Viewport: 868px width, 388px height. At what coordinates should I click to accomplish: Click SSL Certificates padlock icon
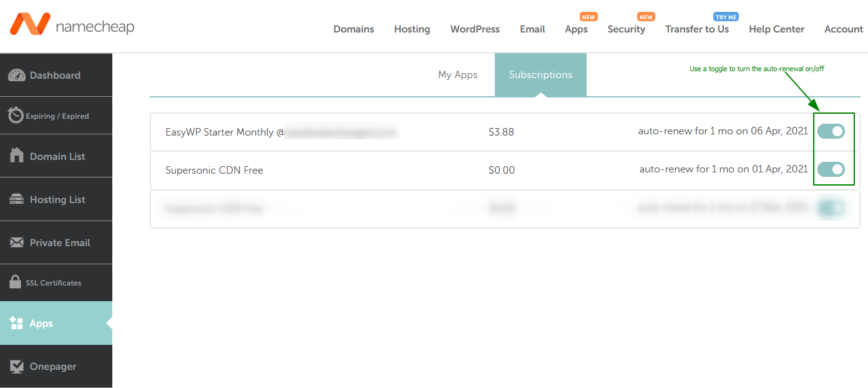pos(16,282)
